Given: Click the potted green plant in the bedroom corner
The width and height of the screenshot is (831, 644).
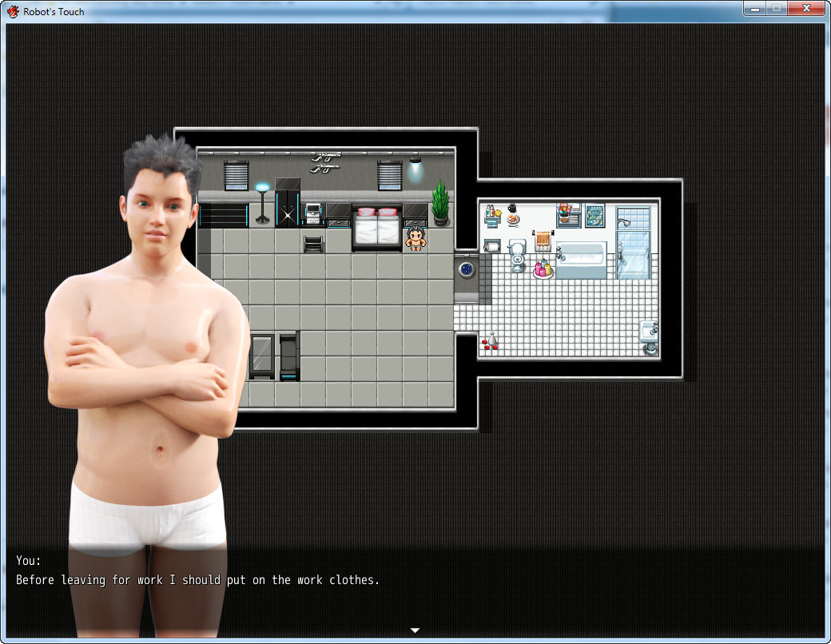Looking at the screenshot, I should coord(440,203).
